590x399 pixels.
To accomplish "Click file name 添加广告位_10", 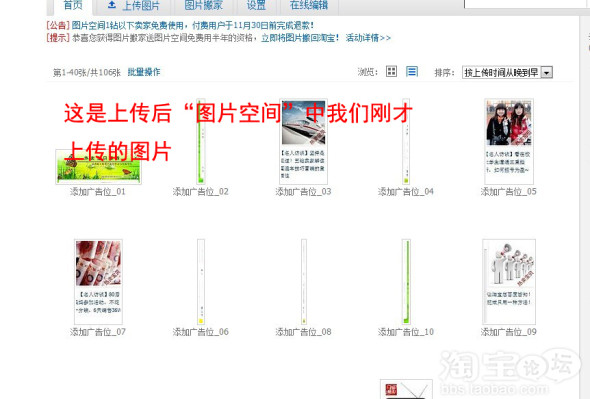I will (x=406, y=332).
